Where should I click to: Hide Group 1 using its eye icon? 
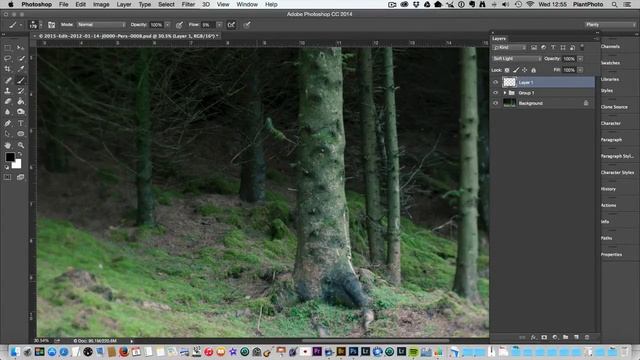tap(496, 93)
